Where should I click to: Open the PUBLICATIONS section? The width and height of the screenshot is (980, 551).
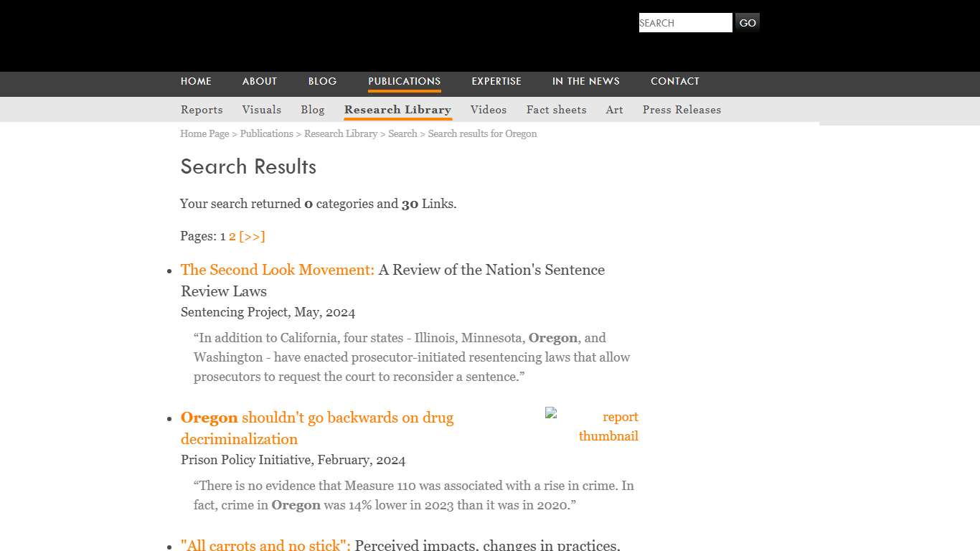click(404, 81)
